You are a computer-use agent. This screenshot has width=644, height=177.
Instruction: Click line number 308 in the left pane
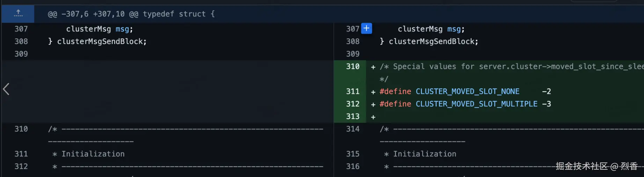click(x=21, y=42)
